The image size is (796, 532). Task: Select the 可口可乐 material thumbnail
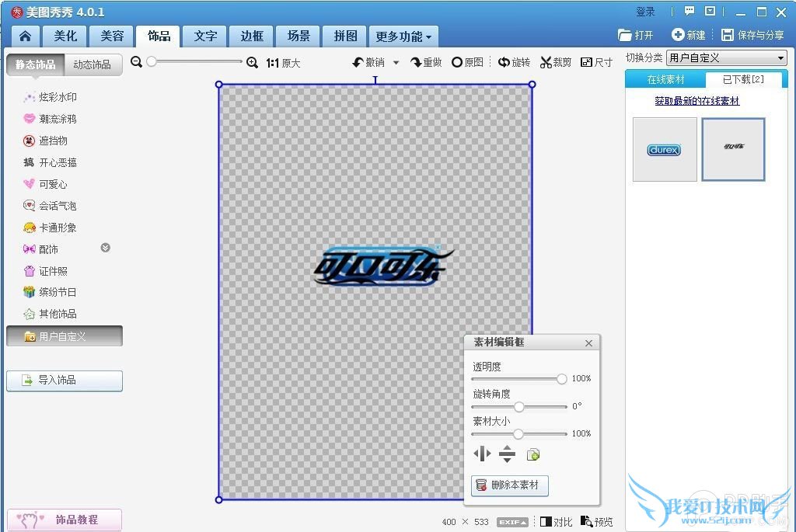734,150
